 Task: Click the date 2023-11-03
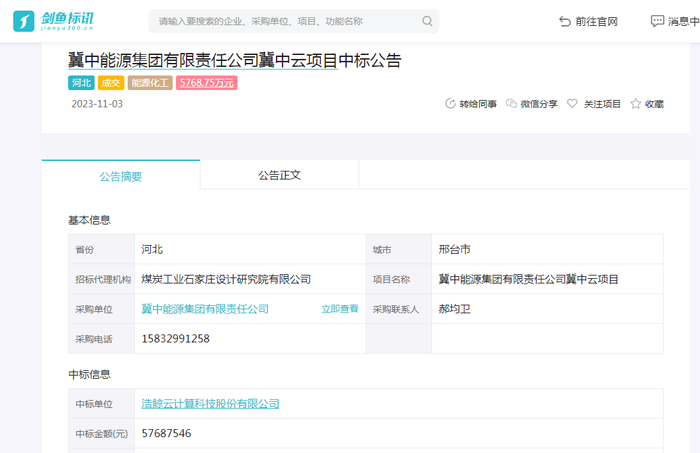coord(97,104)
